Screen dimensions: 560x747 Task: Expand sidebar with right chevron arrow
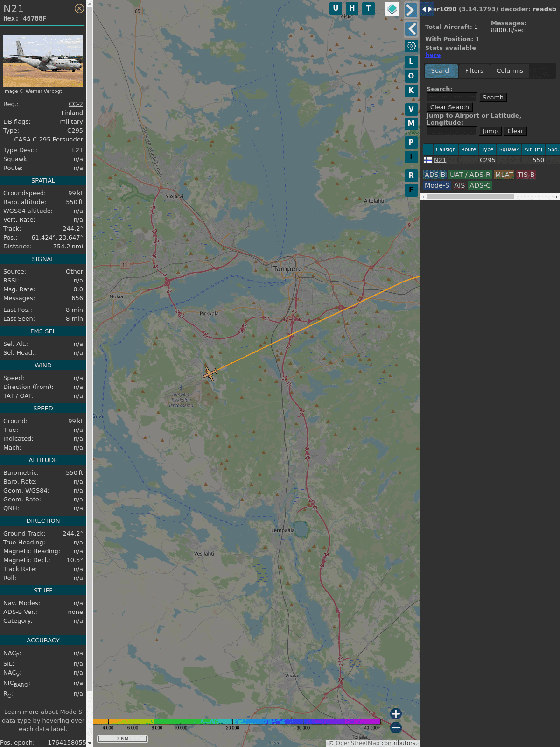(x=411, y=10)
